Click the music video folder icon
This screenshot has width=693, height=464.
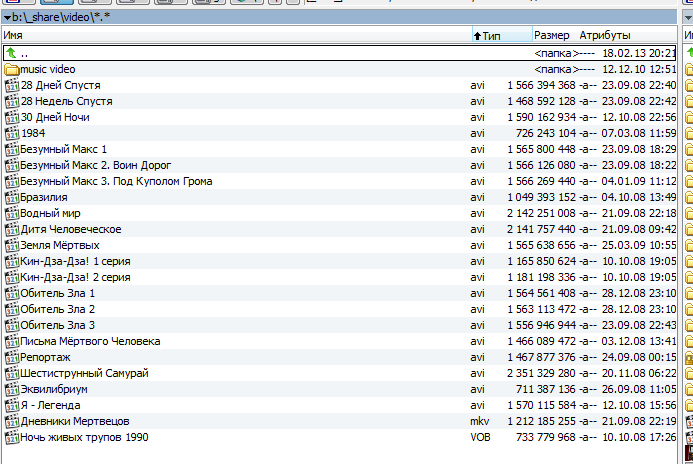11,69
